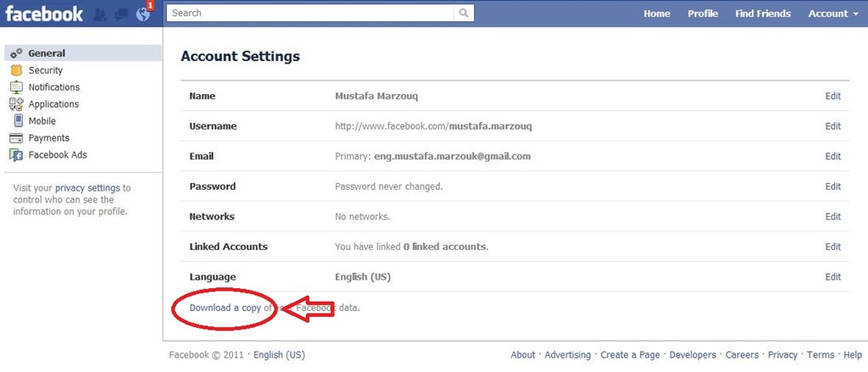Screen dimensions: 868x372
Task: Open the Careers footer link
Action: (x=742, y=355)
